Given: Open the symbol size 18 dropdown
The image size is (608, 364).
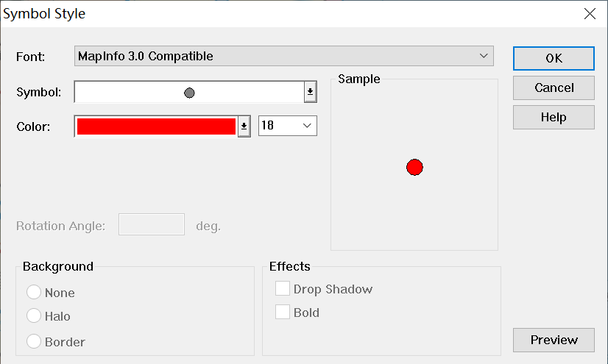Looking at the screenshot, I should pyautogui.click(x=287, y=126).
